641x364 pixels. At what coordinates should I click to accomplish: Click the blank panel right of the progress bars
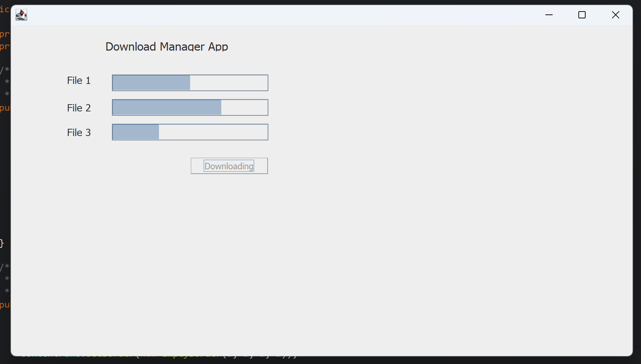[x=441, y=108]
